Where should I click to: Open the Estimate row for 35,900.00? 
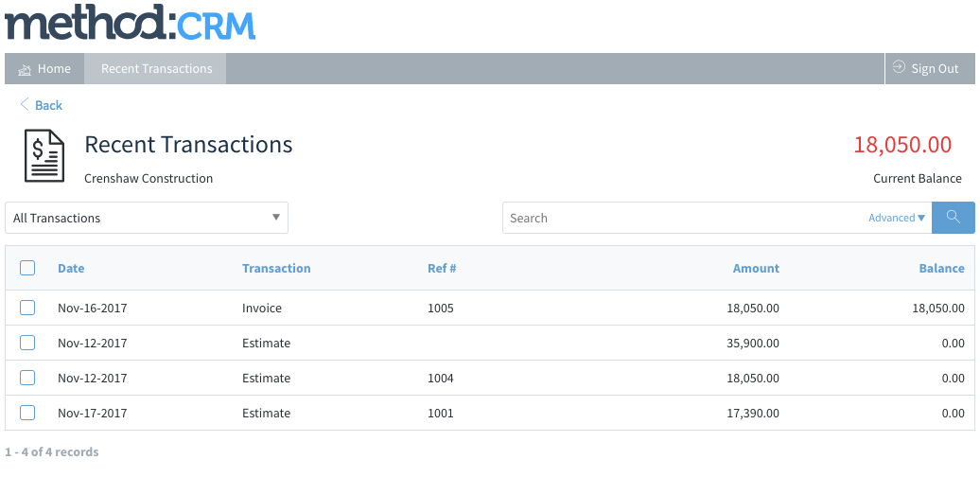(x=490, y=343)
